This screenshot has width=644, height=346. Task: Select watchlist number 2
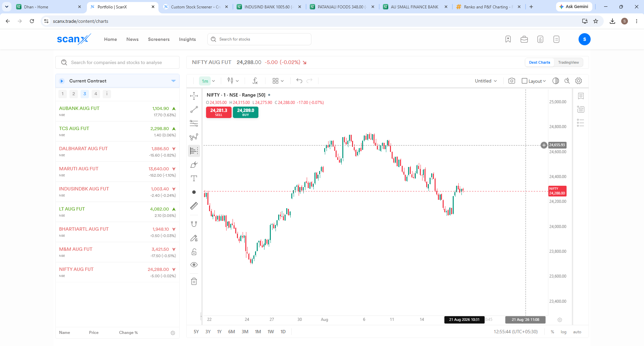[x=73, y=94]
